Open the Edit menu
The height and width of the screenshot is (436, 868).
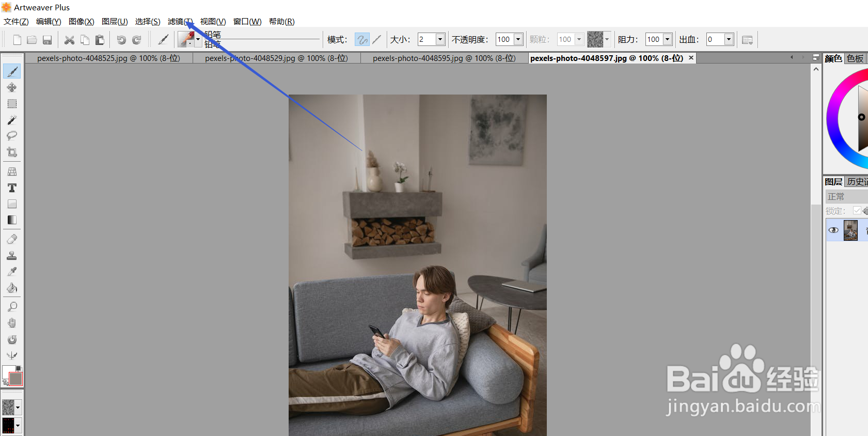pos(49,22)
